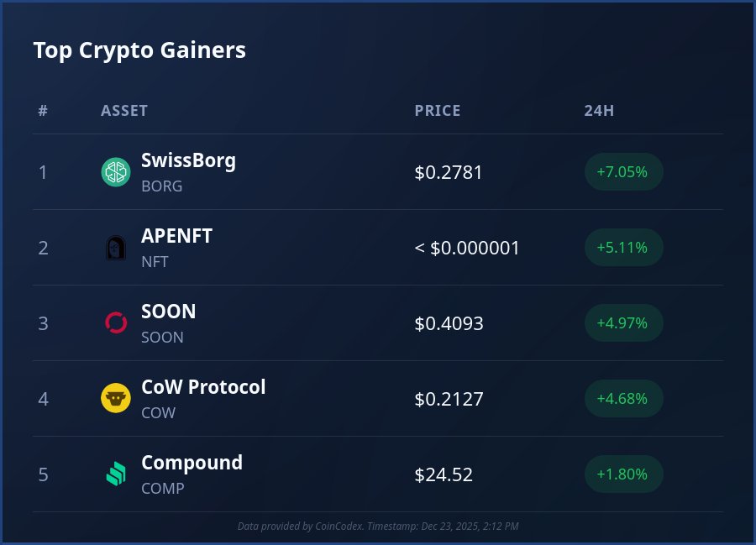Sort by the 24H column header

tap(599, 111)
